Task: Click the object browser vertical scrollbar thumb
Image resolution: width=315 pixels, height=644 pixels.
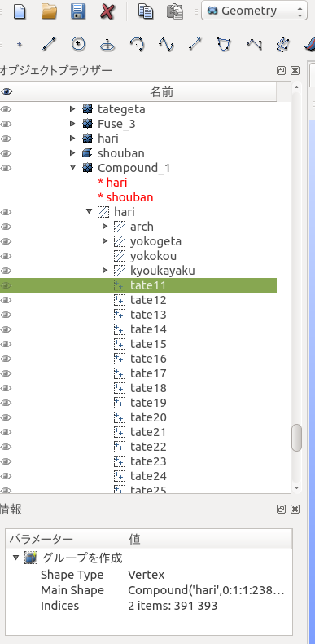Action: tap(296, 438)
